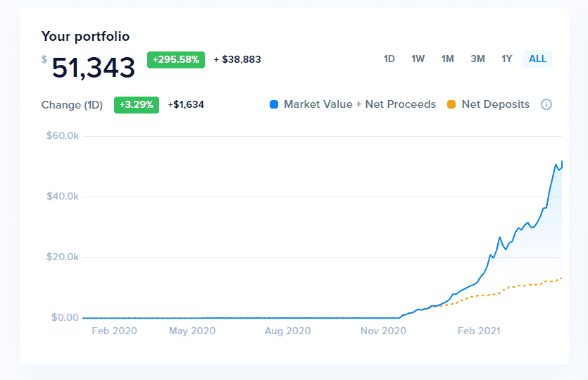Click the portfolio value 51,343
This screenshot has width=588, height=380.
[93, 68]
